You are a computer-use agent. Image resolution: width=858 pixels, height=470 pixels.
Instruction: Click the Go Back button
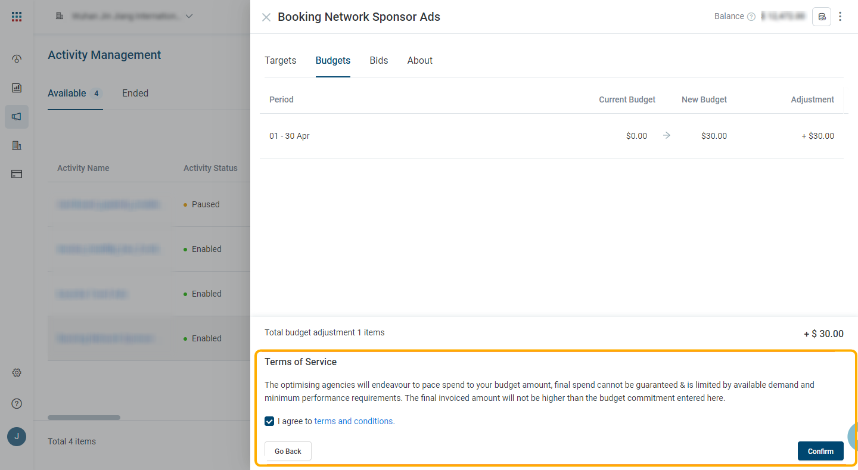click(288, 451)
